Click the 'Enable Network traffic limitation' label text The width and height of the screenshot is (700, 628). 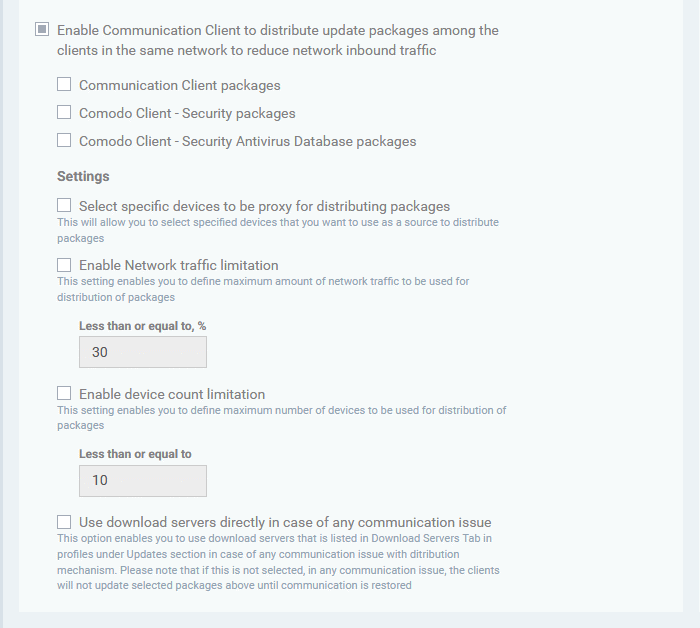tap(179, 266)
